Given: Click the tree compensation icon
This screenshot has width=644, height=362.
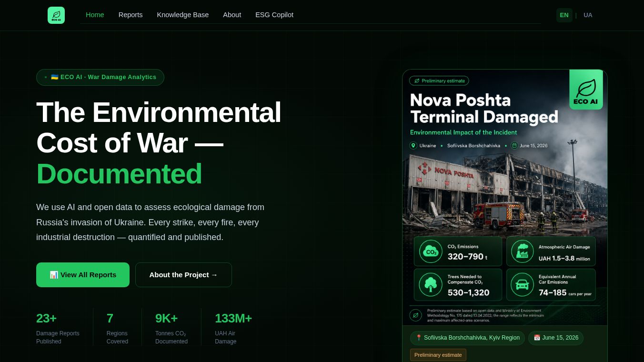Looking at the screenshot, I should [x=431, y=284].
